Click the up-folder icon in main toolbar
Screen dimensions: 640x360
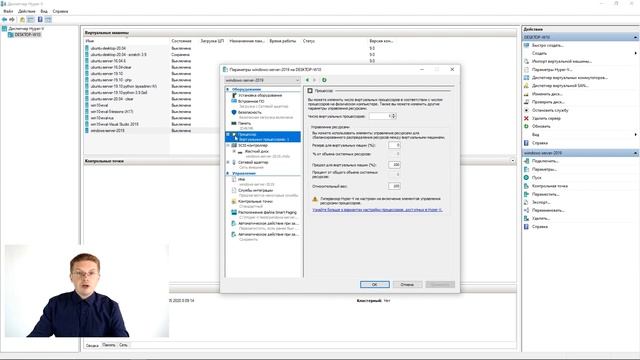[22, 20]
